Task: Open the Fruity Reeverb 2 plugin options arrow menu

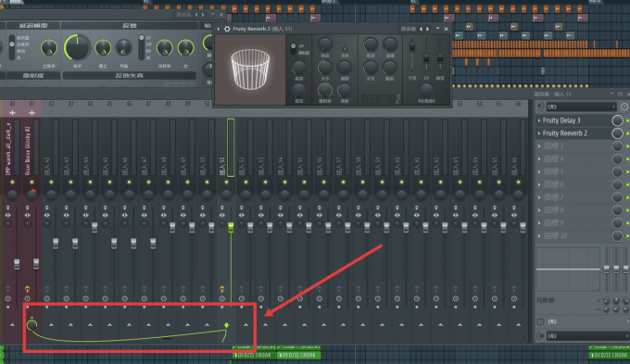Action: [219, 29]
